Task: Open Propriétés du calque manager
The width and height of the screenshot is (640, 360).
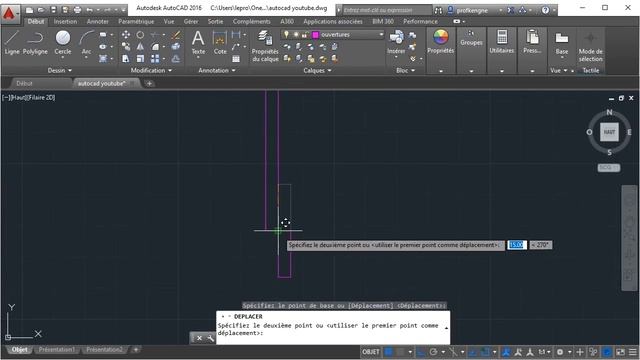Action: coord(265,46)
